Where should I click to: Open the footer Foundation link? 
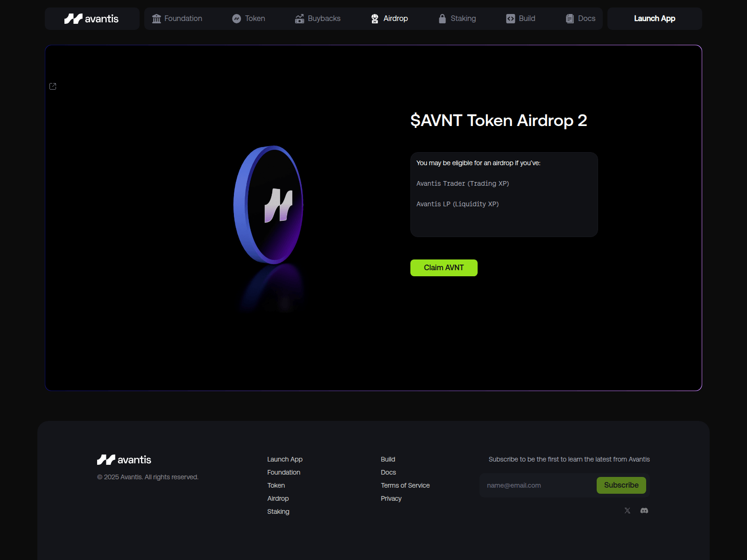[283, 472]
